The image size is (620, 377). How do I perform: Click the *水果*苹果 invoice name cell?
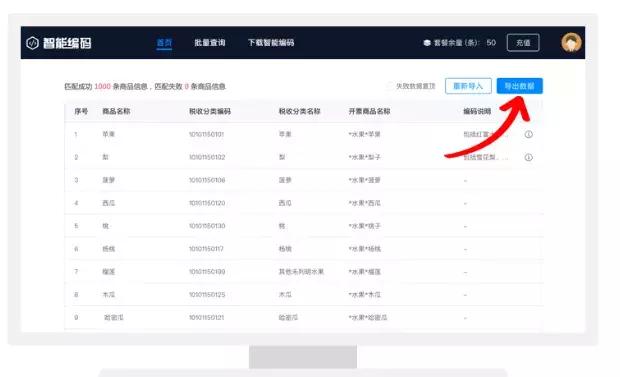(364, 135)
